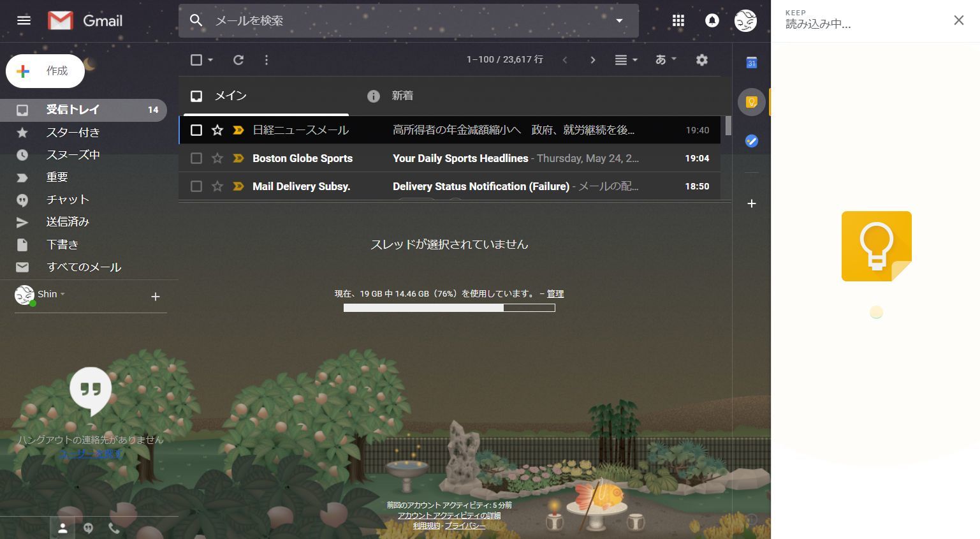This screenshot has height=539, width=980.
Task: Select the Keep side panel icon
Action: tap(752, 102)
